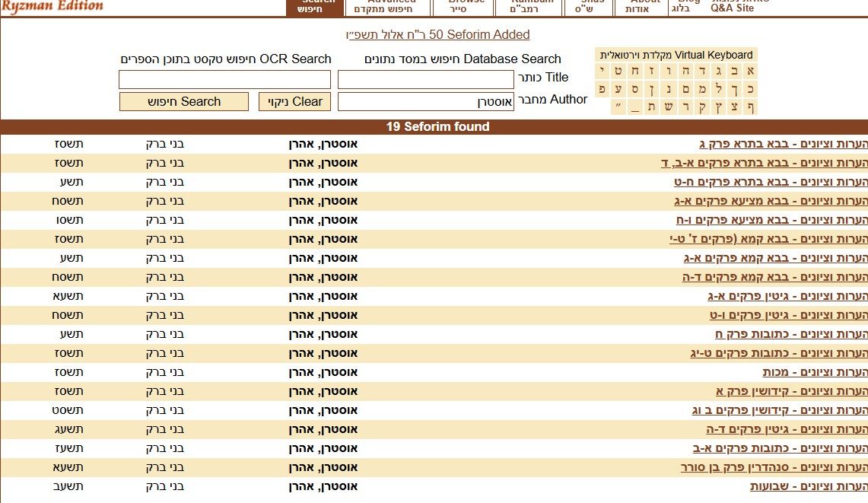Click the OCR Search text field

(224, 80)
